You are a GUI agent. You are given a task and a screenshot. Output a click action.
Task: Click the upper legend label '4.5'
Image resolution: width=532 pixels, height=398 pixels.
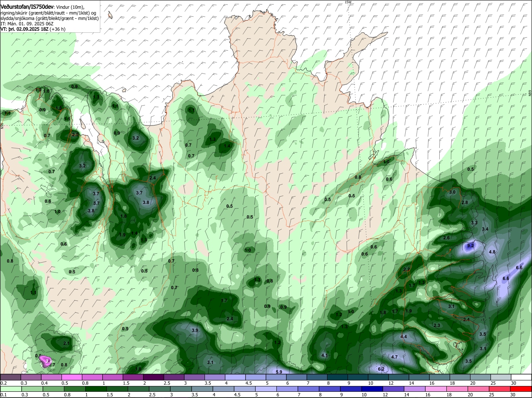pyautogui.click(x=249, y=383)
